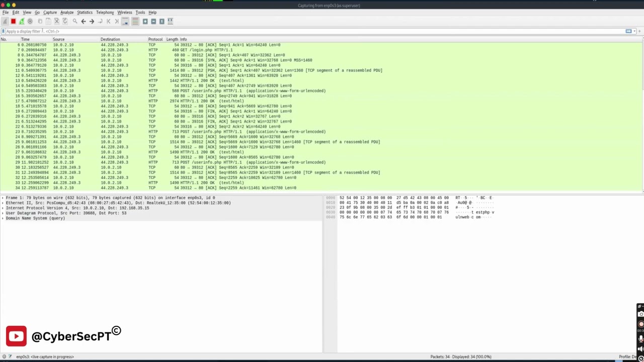Reset packet text to normal size
The height and width of the screenshot is (362, 644).
pyautogui.click(x=162, y=21)
